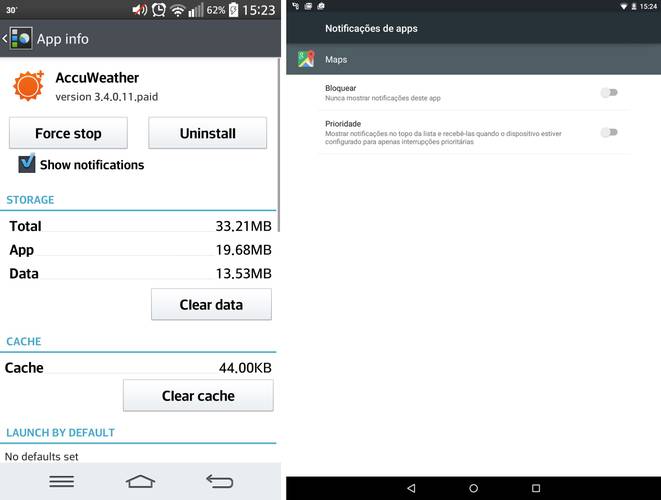Tap the App info title text

pos(63,39)
